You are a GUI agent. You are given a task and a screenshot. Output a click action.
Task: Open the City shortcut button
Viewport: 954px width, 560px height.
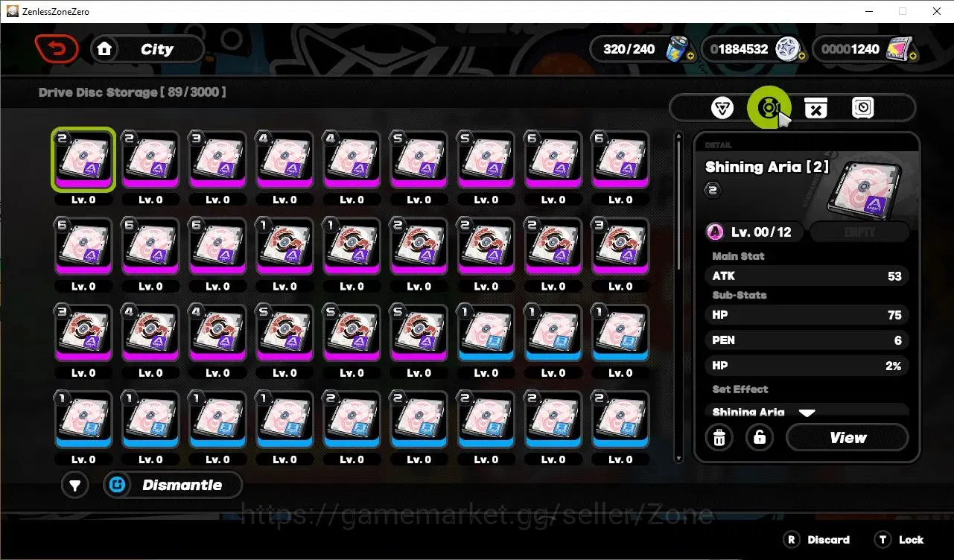[147, 49]
